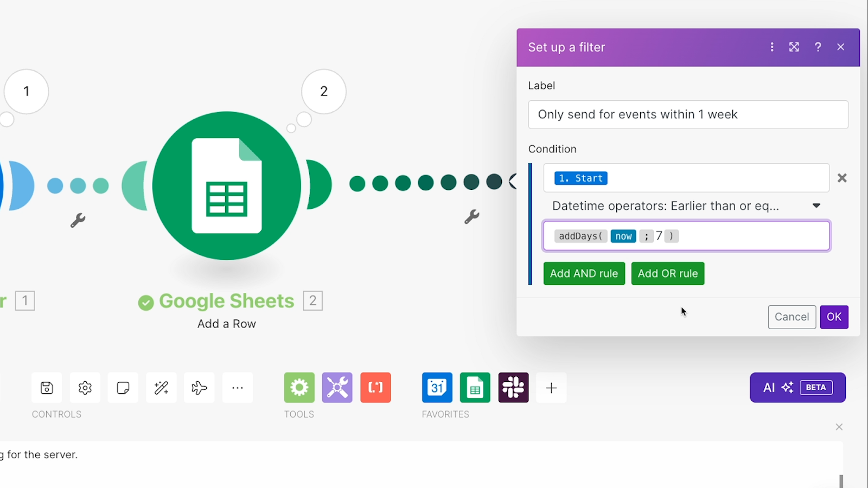Close the Set up a filter dialog
The width and height of the screenshot is (868, 488).
tap(841, 47)
